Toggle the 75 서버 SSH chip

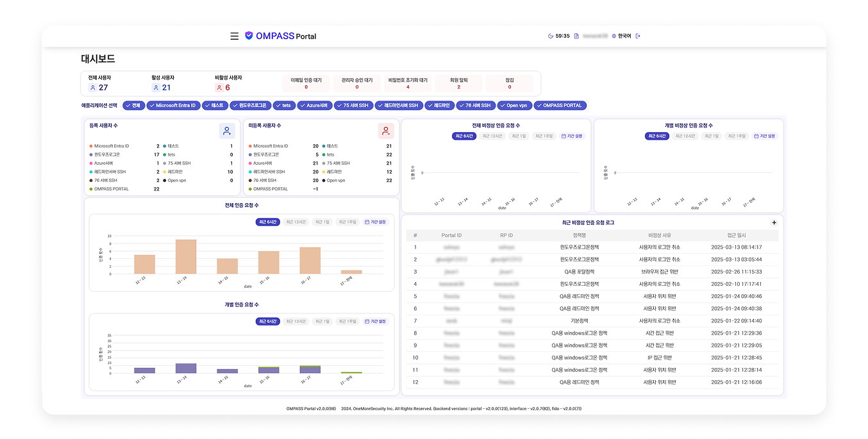353,106
